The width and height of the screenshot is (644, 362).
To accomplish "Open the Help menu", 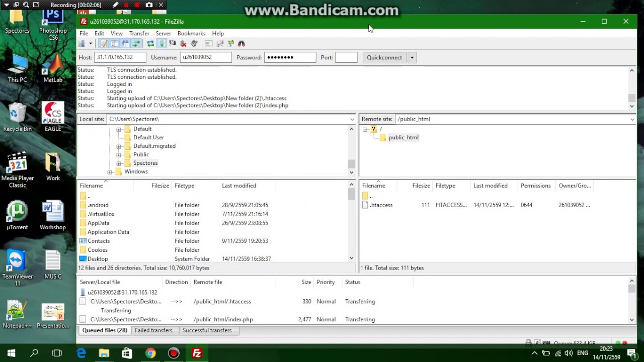I will (x=218, y=33).
